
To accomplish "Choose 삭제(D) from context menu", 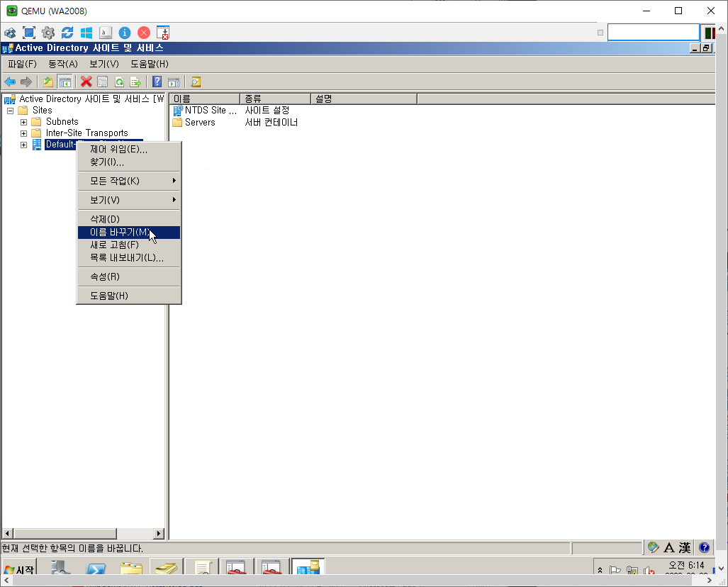I will 129,219.
